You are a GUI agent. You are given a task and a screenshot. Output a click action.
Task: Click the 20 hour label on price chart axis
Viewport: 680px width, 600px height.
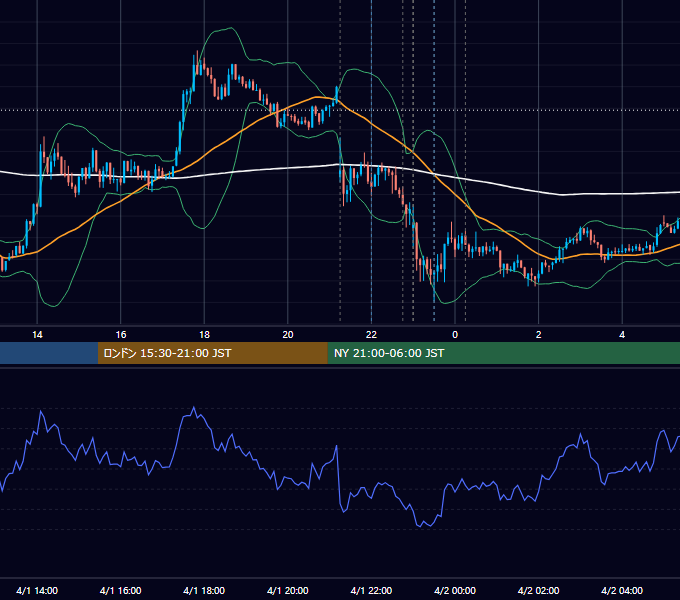(288, 335)
